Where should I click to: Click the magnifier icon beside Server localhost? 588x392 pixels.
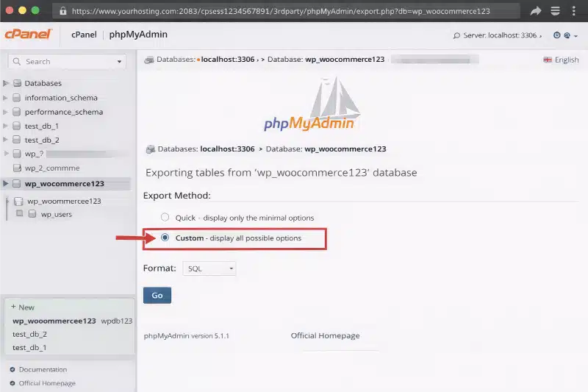pos(456,35)
